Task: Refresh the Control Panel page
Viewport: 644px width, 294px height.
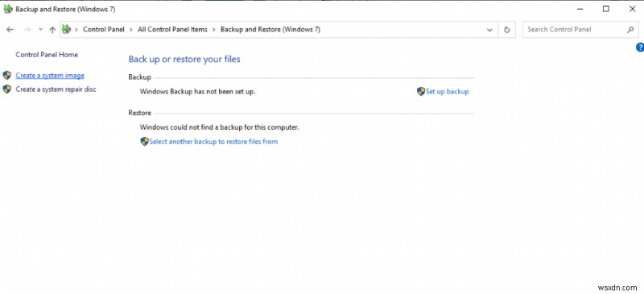Action: (x=507, y=30)
